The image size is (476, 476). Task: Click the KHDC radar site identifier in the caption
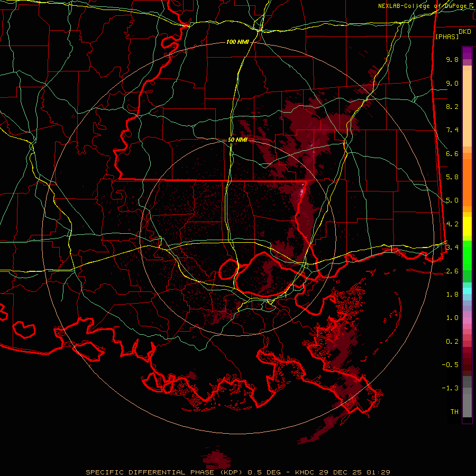click(306, 472)
